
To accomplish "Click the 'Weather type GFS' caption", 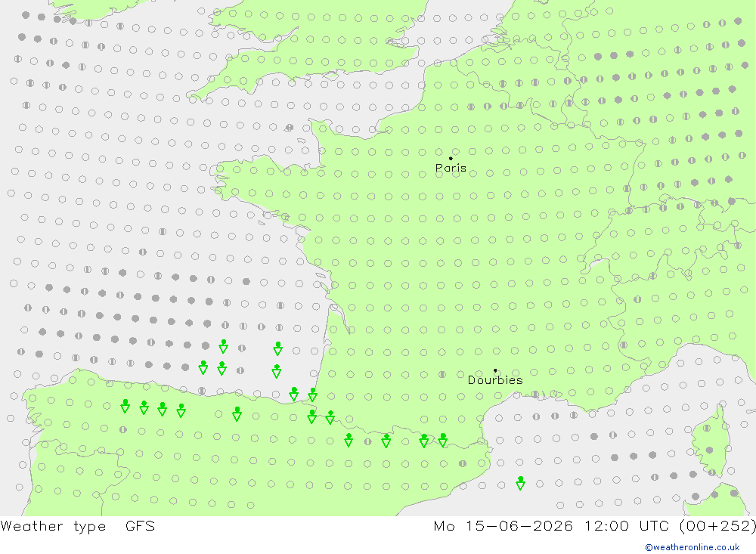I will click(78, 526).
